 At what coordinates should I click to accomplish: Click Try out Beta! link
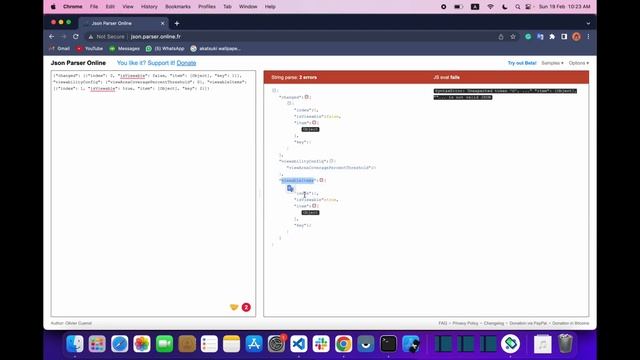click(522, 63)
